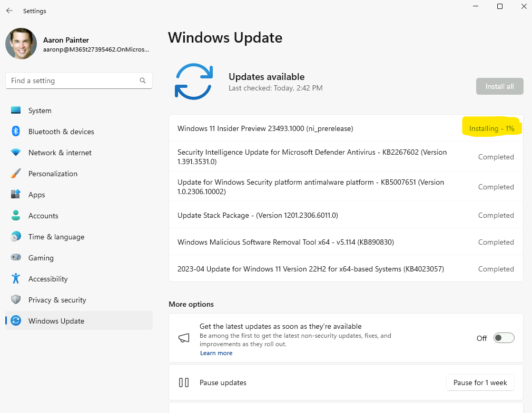Click the More options heading
The width and height of the screenshot is (532, 413).
pyautogui.click(x=191, y=304)
